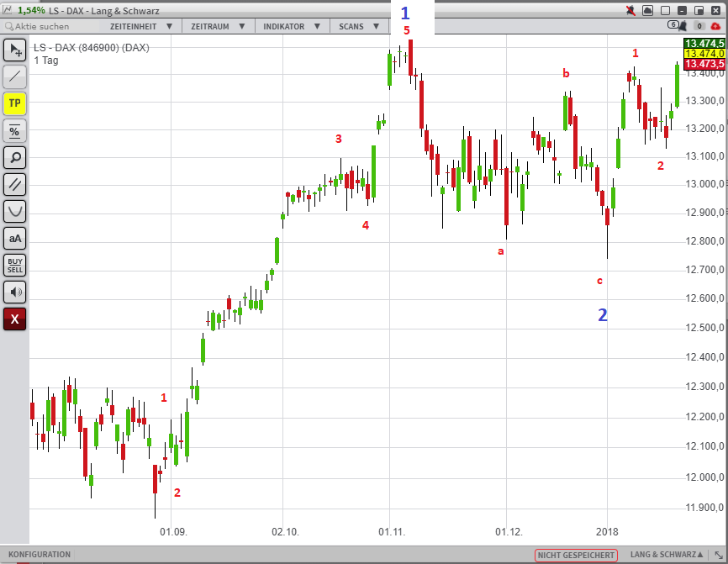The width and height of the screenshot is (728, 564).
Task: Select the trend line drawing tool
Action: [x=15, y=77]
